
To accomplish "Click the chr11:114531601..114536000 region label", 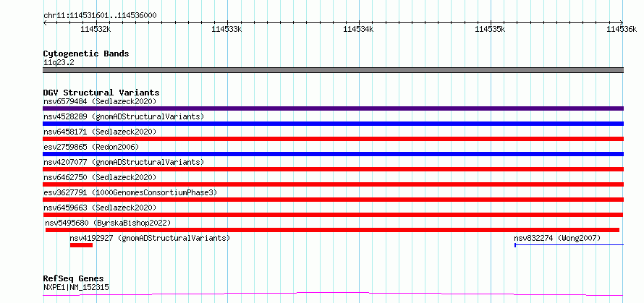I will point(100,16).
